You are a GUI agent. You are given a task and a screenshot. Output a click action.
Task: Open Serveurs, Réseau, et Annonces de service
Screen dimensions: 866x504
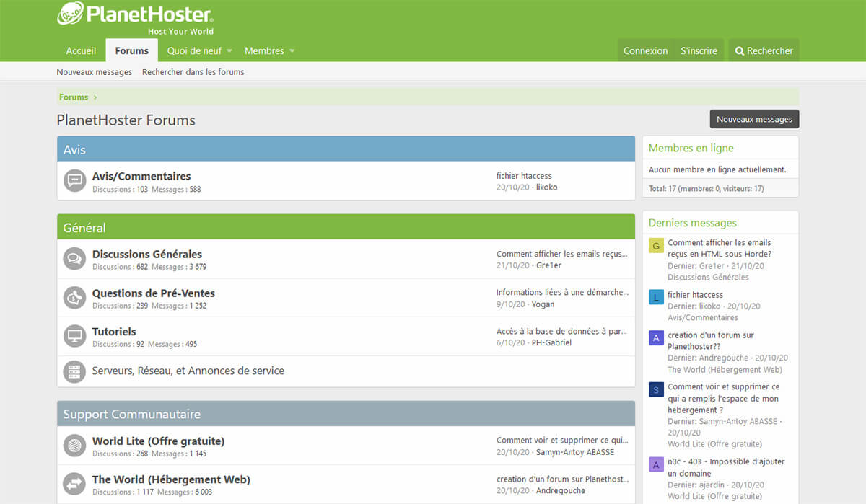click(188, 371)
